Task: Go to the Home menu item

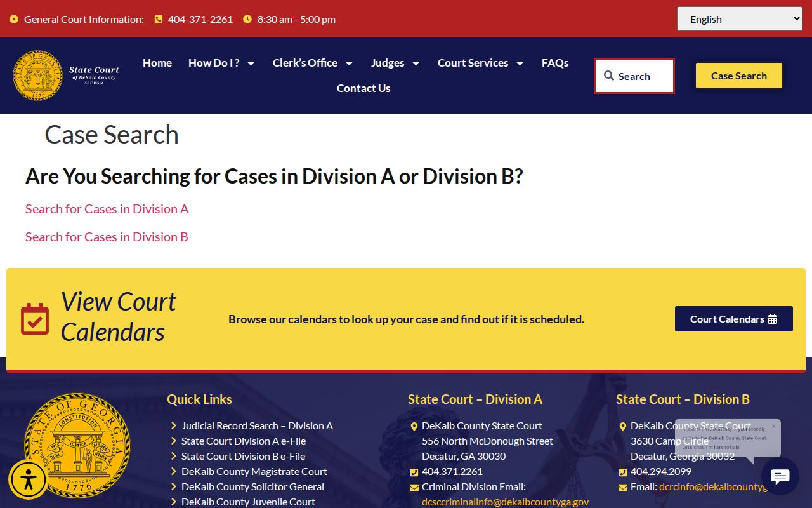Action: (157, 63)
